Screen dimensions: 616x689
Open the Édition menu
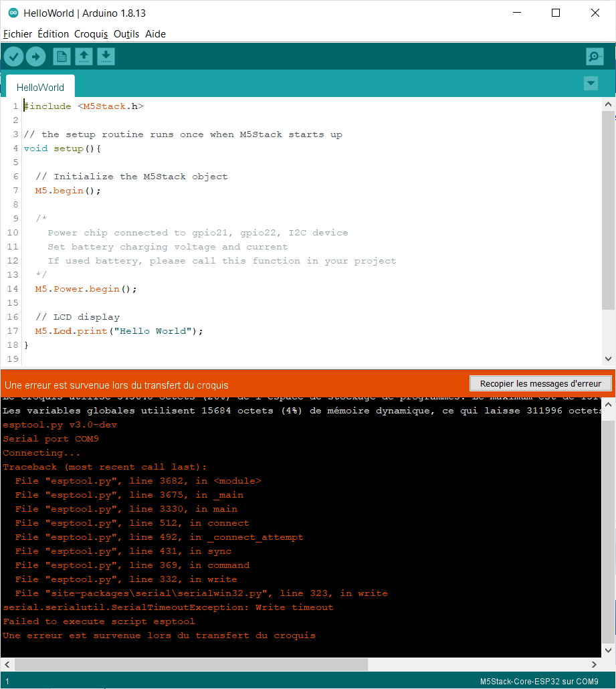(x=53, y=34)
